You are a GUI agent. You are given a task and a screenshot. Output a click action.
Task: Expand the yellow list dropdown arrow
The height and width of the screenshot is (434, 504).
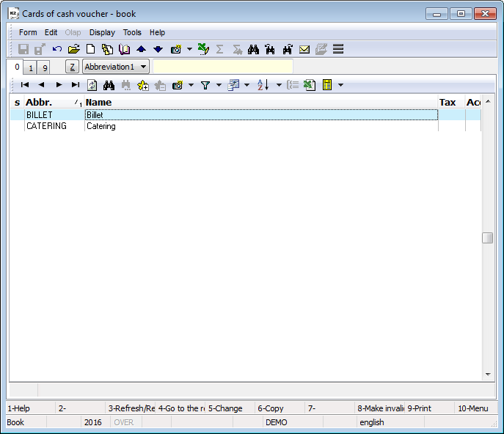340,85
